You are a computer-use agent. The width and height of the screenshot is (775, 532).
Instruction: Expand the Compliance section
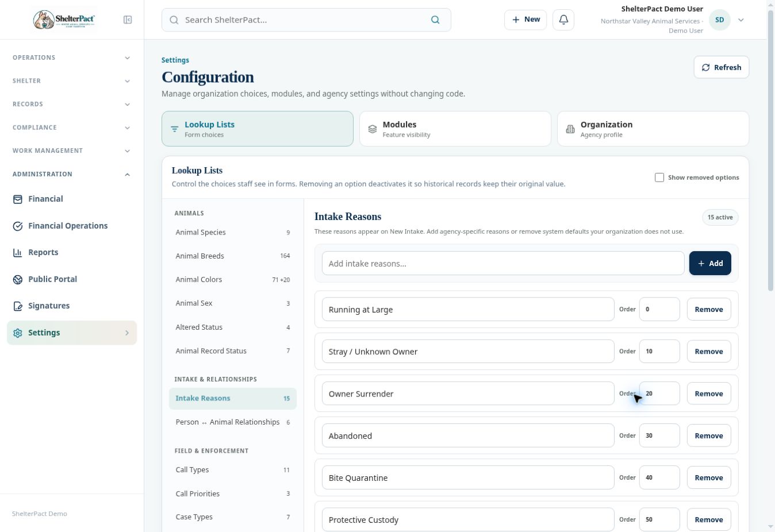[x=72, y=128]
